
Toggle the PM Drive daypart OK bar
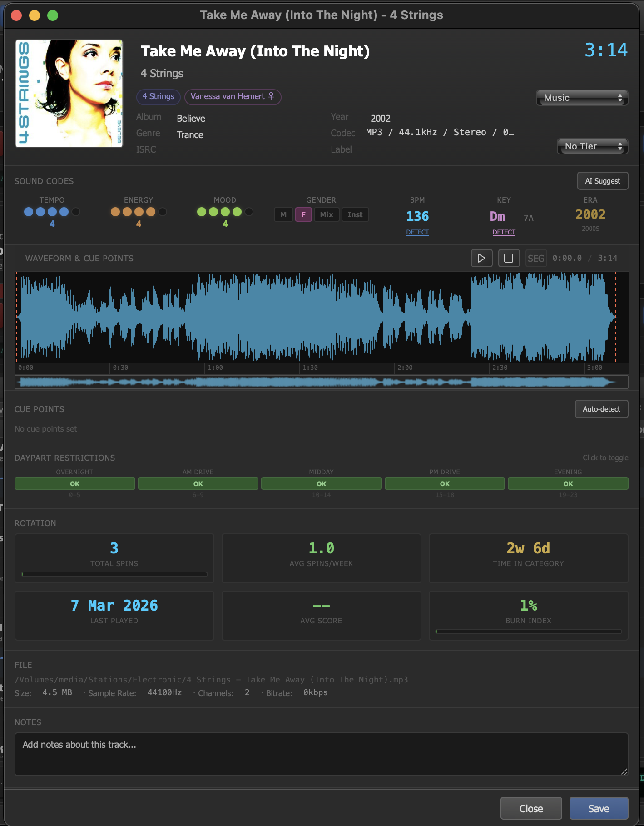click(x=445, y=483)
